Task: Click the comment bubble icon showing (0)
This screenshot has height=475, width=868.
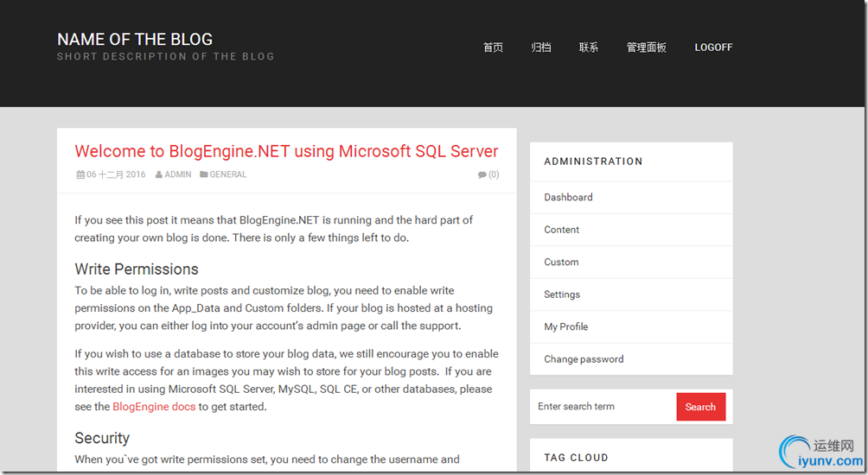Action: pyautogui.click(x=482, y=174)
